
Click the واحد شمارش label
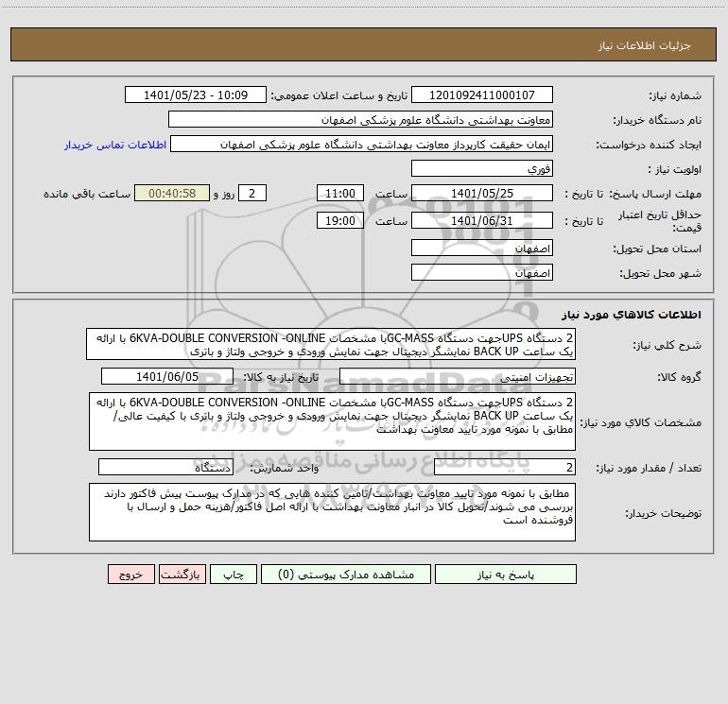pos(285,468)
